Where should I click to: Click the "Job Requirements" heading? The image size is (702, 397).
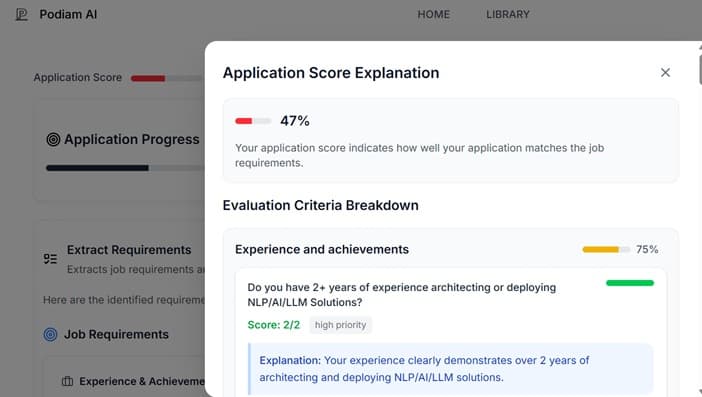(116, 334)
